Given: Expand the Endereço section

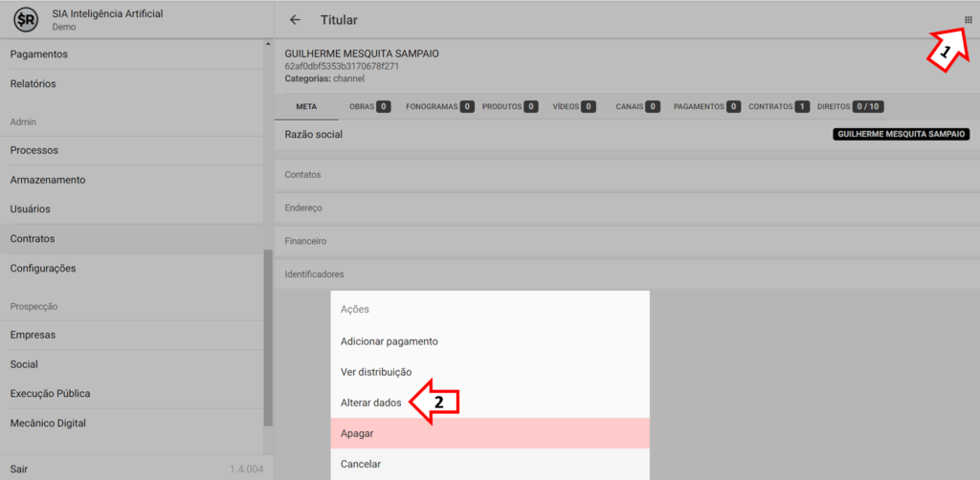Looking at the screenshot, I should coord(303,207).
